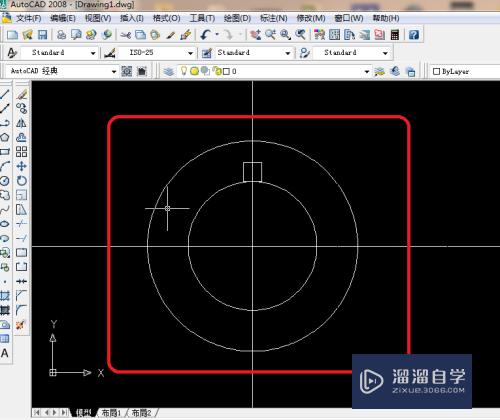500x420 pixels.
Task: Open the 文件(F) menu
Action: [x=29, y=18]
